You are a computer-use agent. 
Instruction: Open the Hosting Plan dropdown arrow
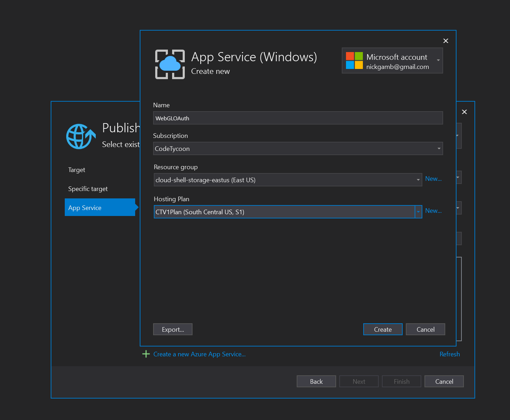pyautogui.click(x=418, y=212)
